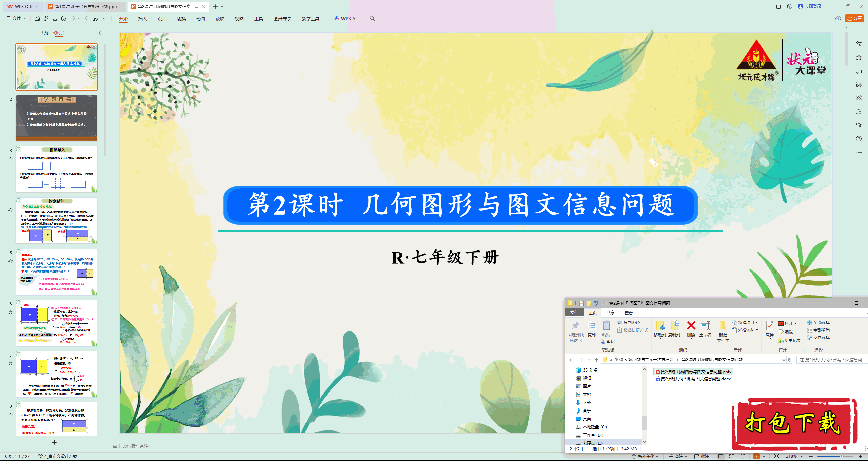The width and height of the screenshot is (868, 461).
Task: Click the zoom-out minus button
Action: click(x=811, y=456)
